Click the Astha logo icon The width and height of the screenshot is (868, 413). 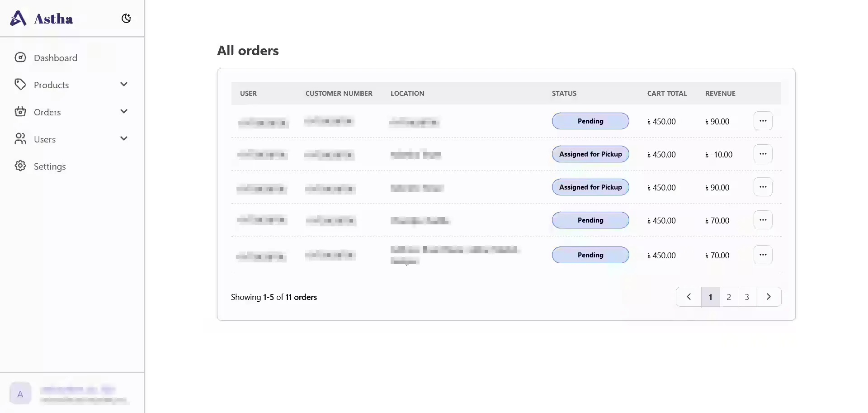[18, 18]
